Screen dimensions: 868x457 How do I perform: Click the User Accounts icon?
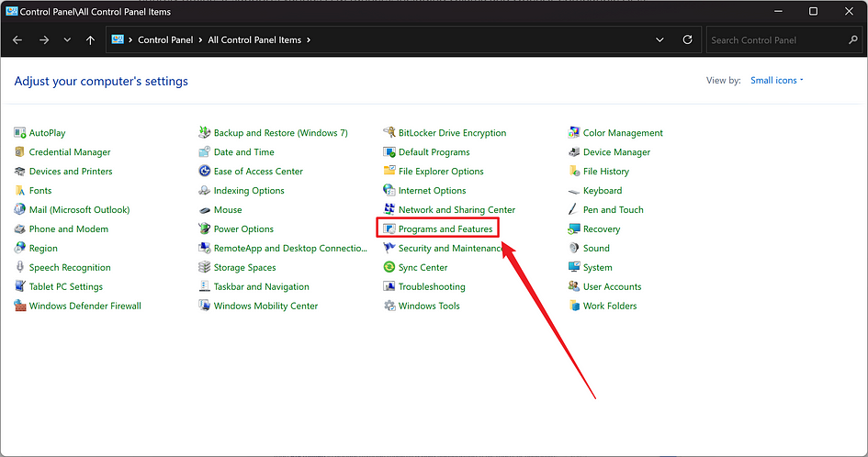(x=574, y=286)
